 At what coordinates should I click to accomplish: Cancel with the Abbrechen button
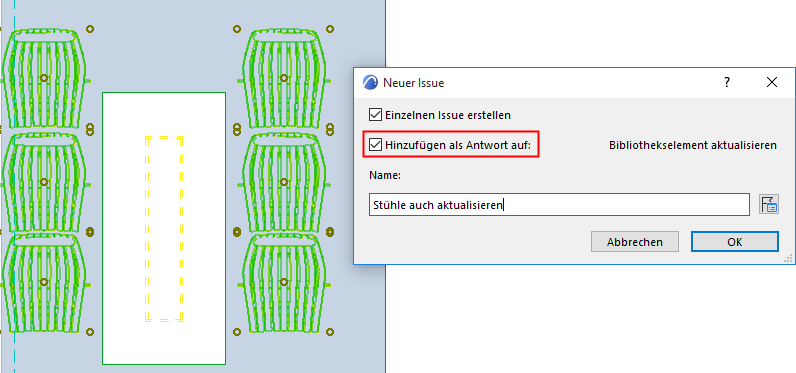click(x=635, y=242)
